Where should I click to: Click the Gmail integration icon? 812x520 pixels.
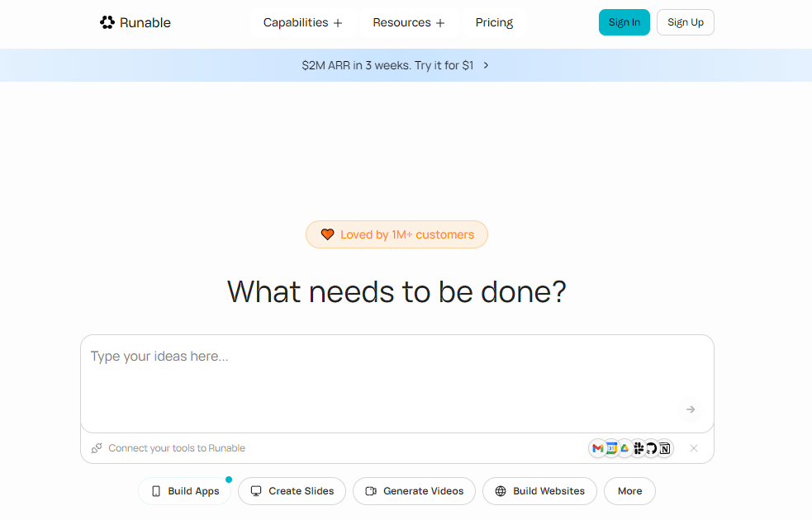[598, 448]
